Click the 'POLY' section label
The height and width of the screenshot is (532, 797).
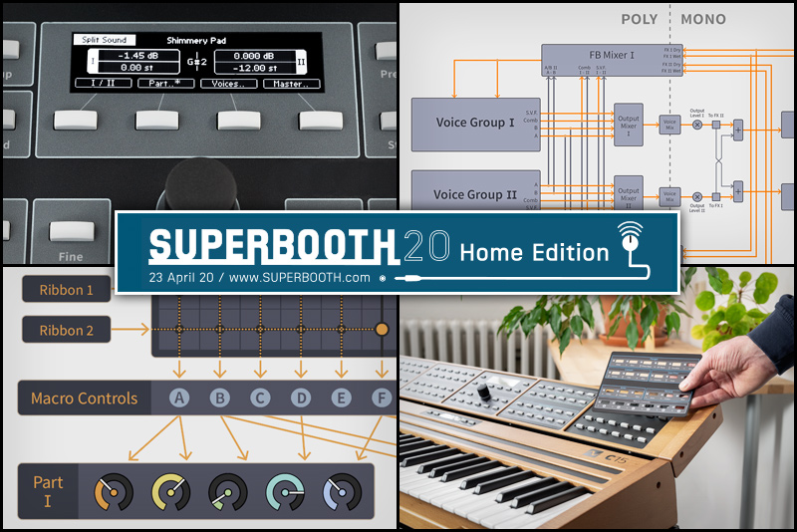[639, 19]
